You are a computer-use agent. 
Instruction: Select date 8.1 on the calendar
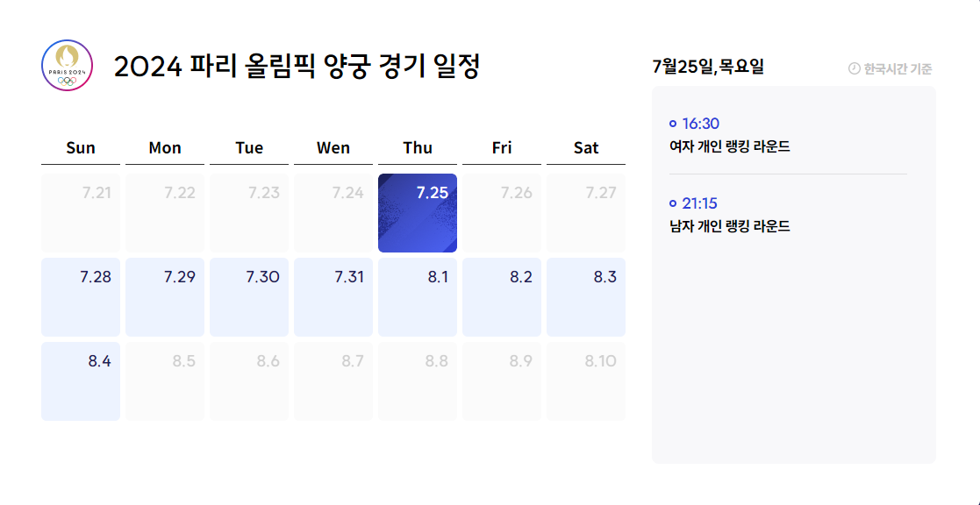pos(418,296)
